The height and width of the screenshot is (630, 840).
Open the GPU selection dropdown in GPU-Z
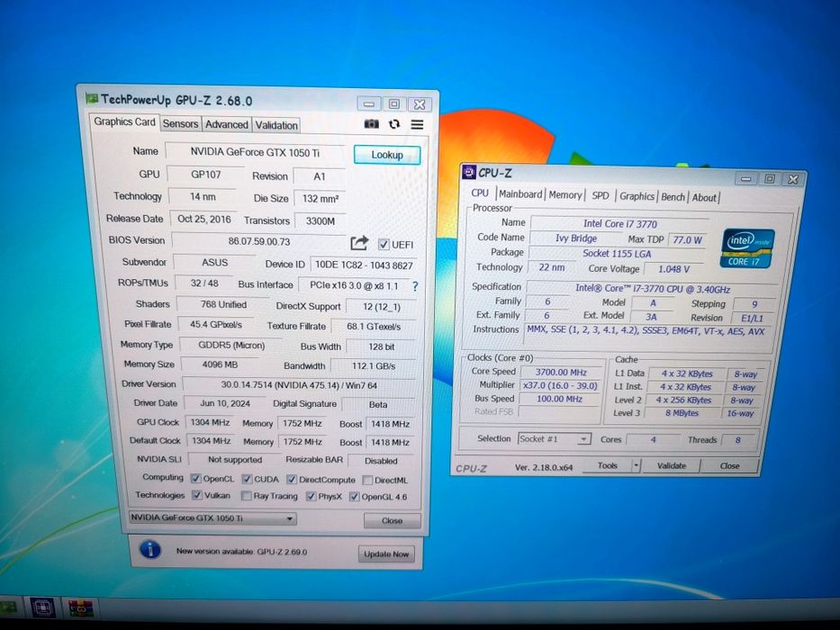[x=212, y=518]
